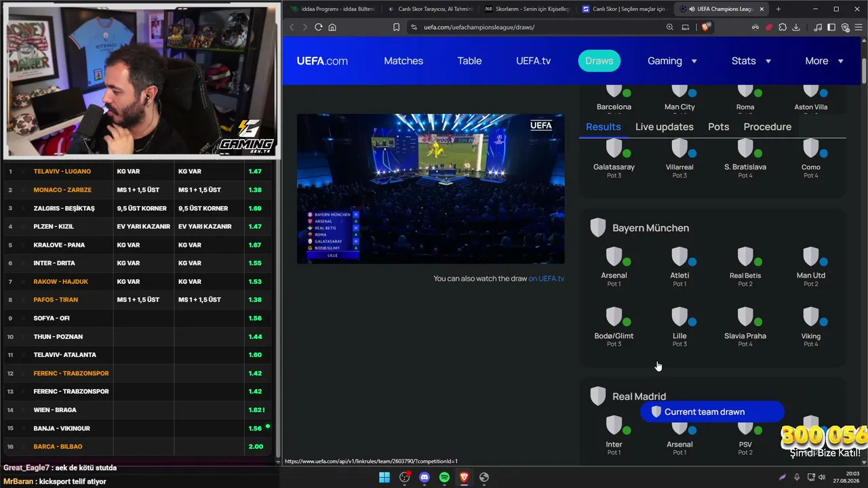Click the INTER - DRITA match row
868x488 pixels.
(138, 263)
